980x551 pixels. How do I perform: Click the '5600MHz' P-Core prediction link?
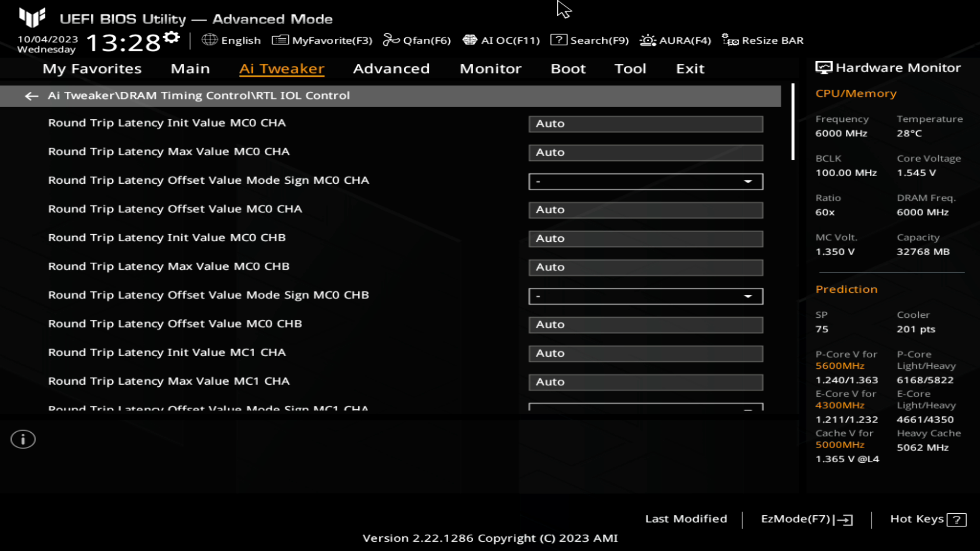[x=840, y=366]
